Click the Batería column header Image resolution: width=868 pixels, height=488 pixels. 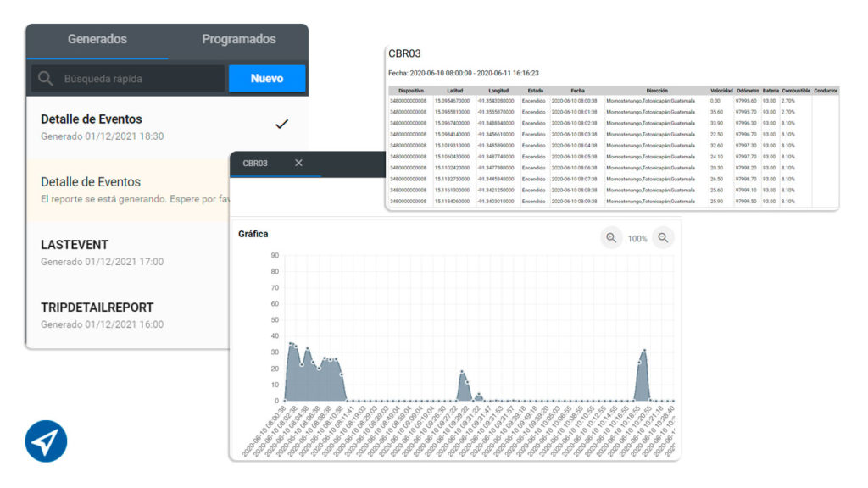[x=771, y=91]
